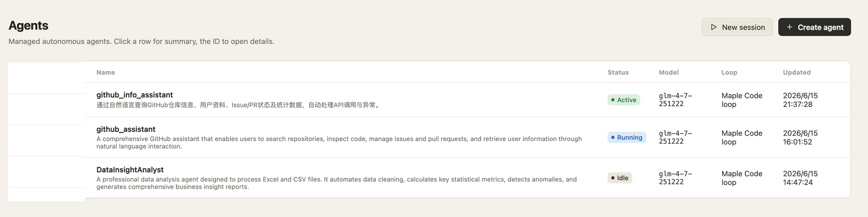Click the Agents page heading
Screen dimensions: 868x217
[x=28, y=25]
